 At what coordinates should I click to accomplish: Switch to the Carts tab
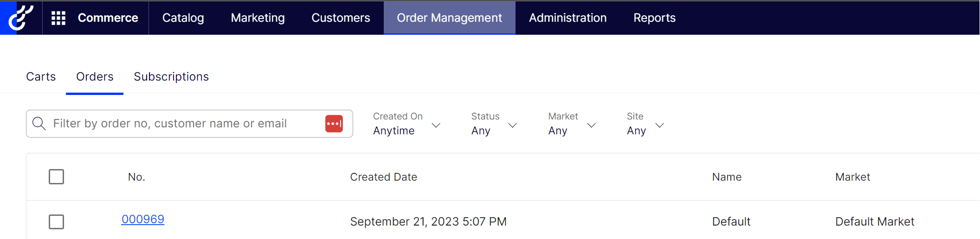tap(41, 77)
